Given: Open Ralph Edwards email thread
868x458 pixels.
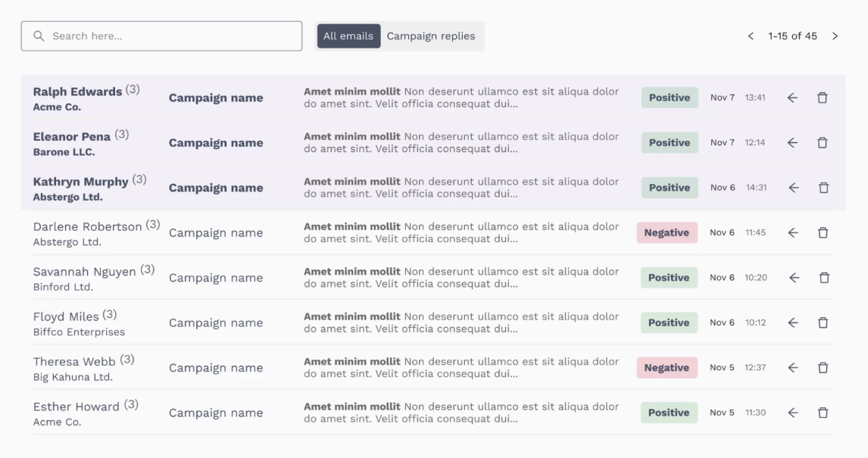Looking at the screenshot, I should [433, 98].
